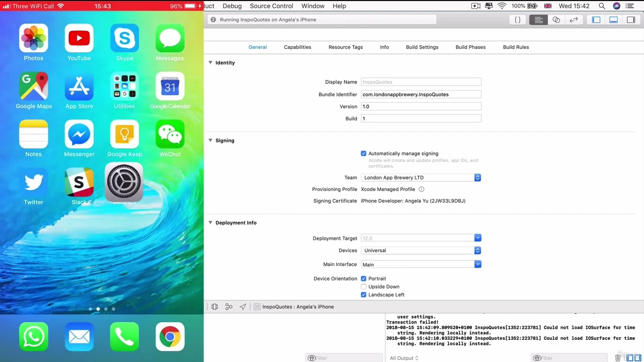Viewport: 644px width, 362px height.
Task: Clear console with trash icon
Action: 618,358
